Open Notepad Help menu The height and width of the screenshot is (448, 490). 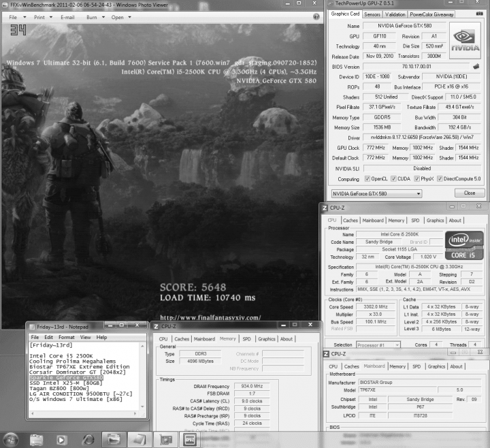(x=101, y=337)
